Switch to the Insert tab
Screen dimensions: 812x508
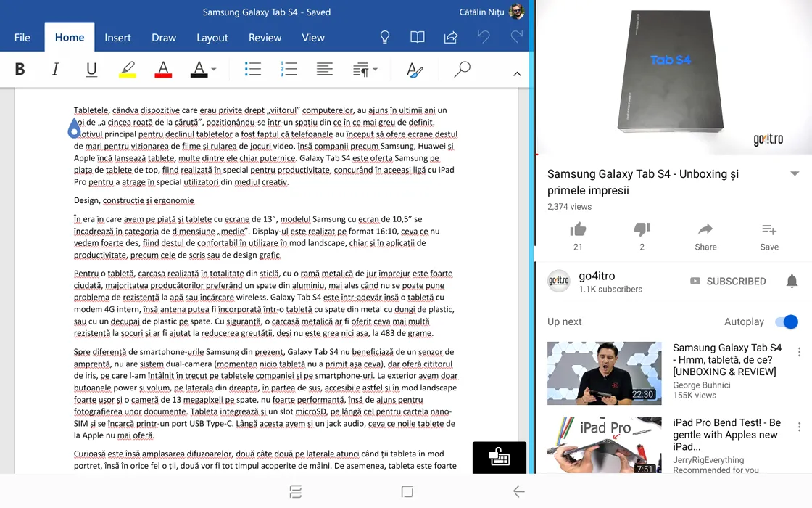click(117, 38)
